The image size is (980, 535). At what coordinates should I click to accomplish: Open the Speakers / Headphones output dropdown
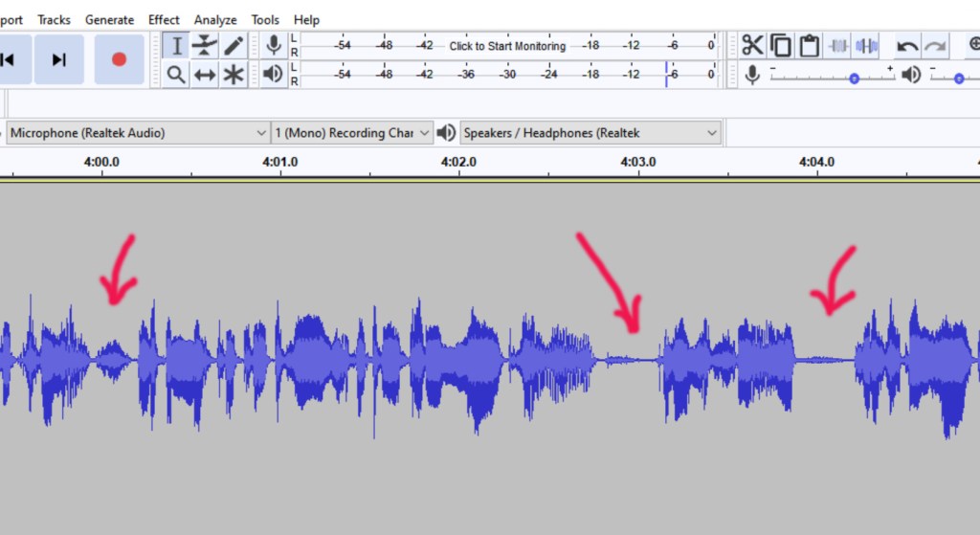[590, 133]
